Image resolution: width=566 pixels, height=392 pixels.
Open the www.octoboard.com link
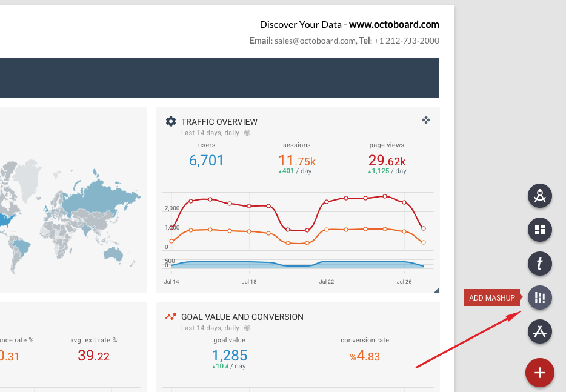tap(394, 25)
